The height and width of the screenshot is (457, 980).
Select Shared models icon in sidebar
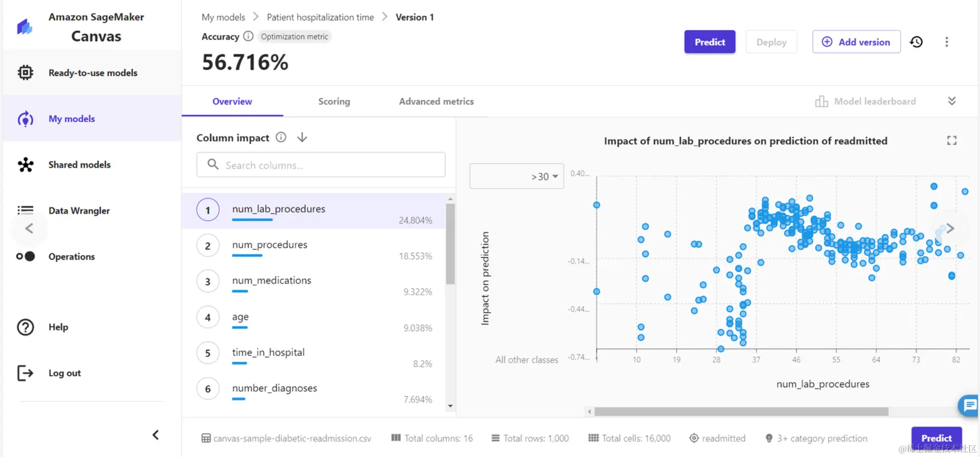click(25, 165)
